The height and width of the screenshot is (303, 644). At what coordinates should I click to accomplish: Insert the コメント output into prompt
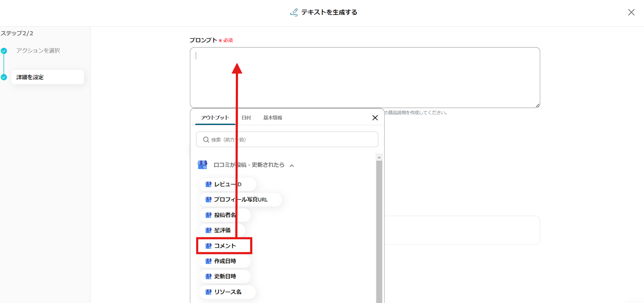224,246
